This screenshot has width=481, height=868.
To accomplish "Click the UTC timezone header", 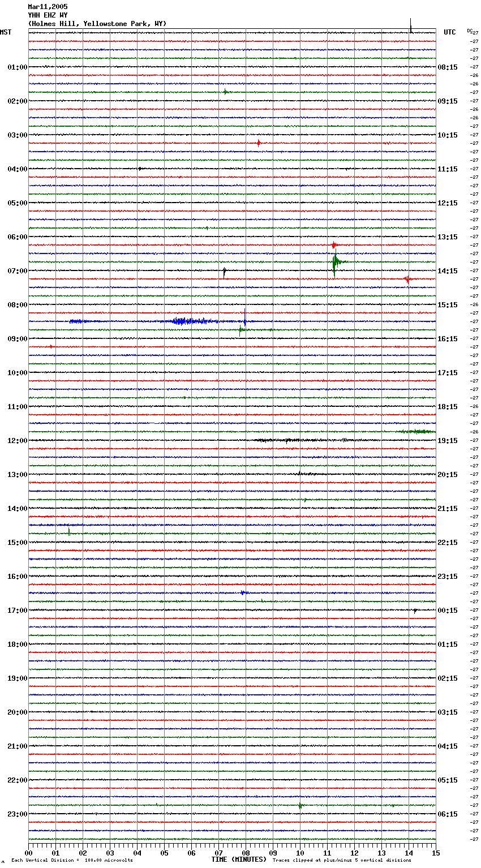I will [450, 32].
